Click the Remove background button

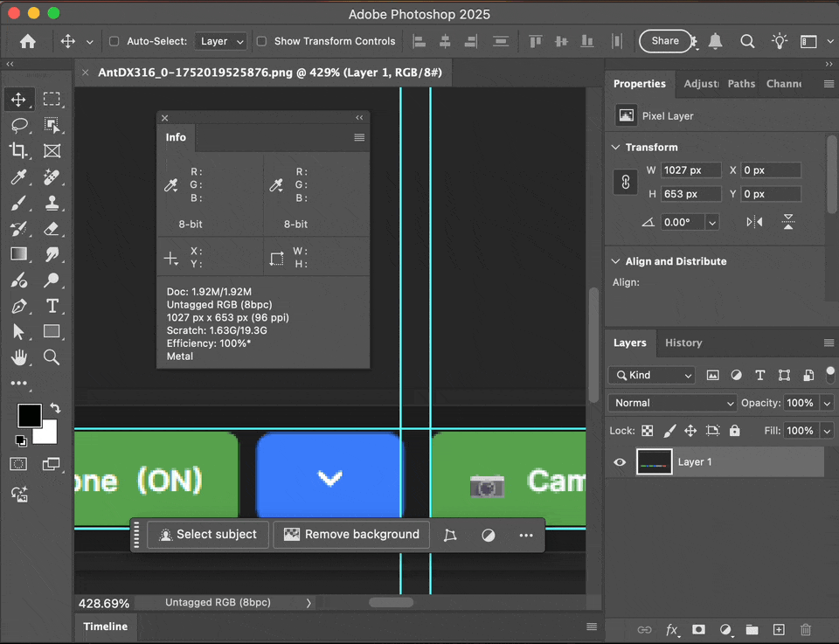tap(351, 534)
